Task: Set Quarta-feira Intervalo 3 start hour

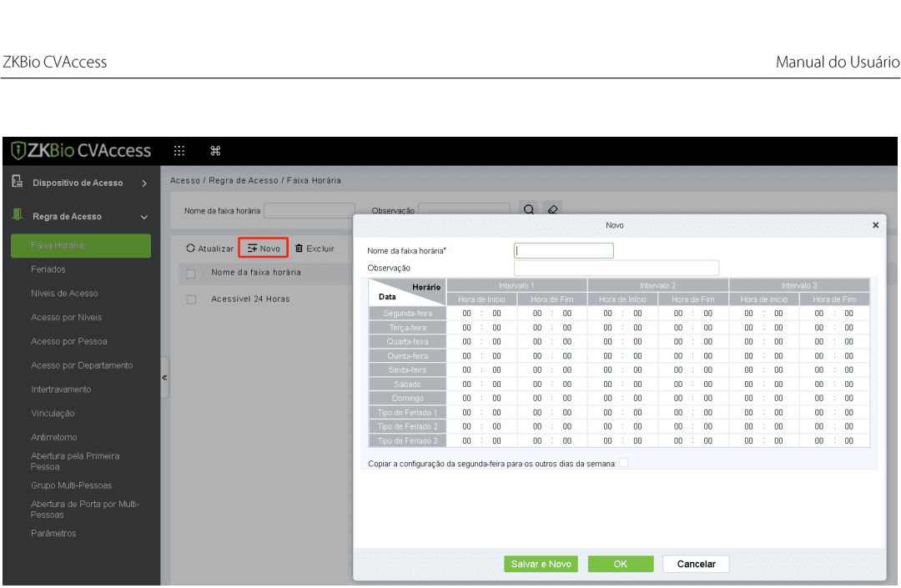Action: (748, 342)
